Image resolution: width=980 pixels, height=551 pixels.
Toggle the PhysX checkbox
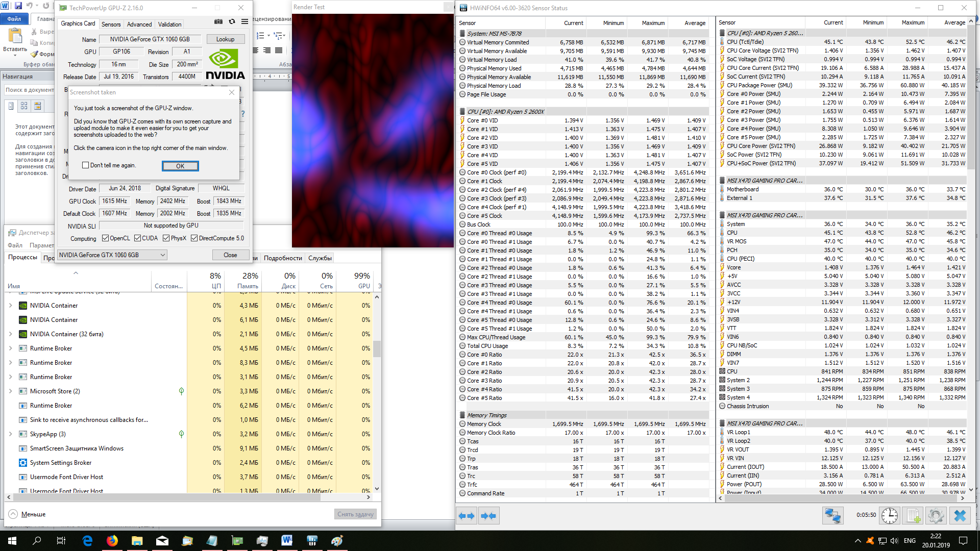click(166, 238)
